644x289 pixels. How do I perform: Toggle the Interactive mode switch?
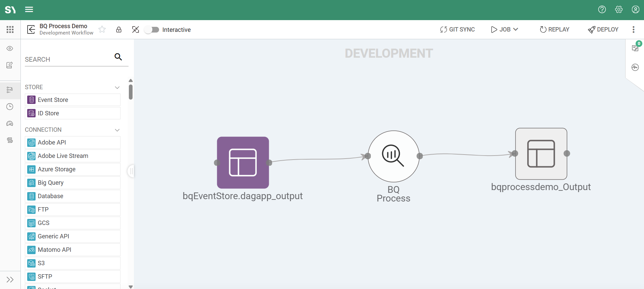point(152,30)
